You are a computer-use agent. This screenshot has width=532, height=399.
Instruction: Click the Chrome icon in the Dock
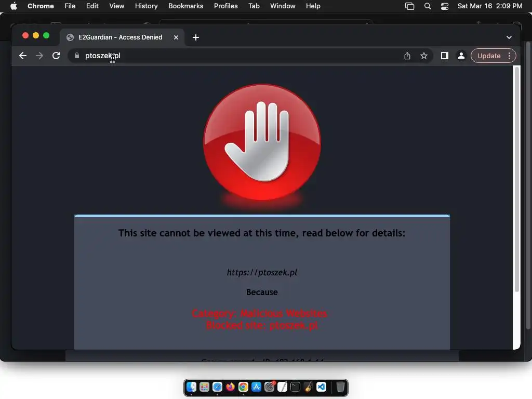[x=243, y=387]
